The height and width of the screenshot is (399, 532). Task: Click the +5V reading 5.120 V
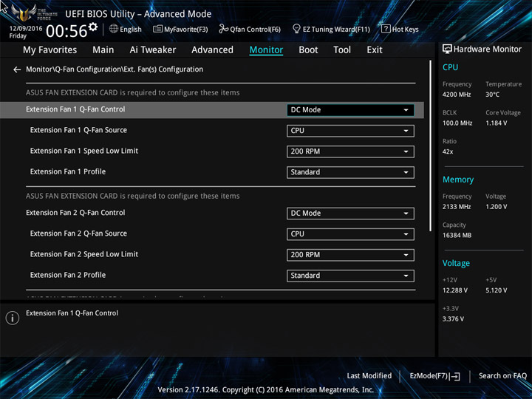[496, 290]
